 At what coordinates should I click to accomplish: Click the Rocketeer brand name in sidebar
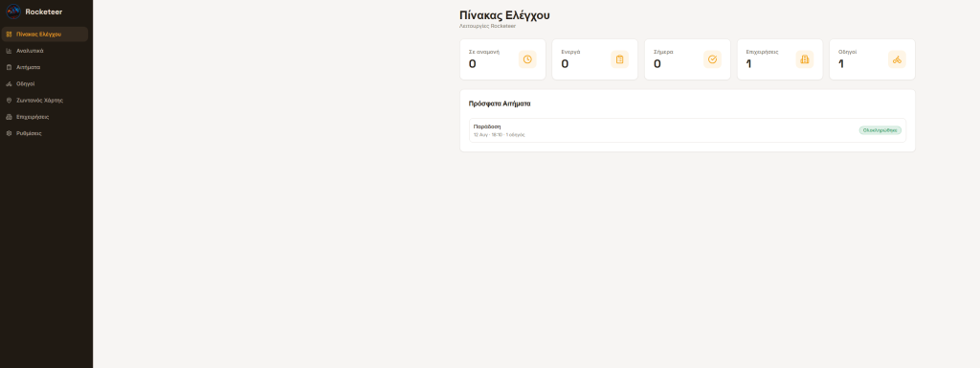tap(44, 11)
